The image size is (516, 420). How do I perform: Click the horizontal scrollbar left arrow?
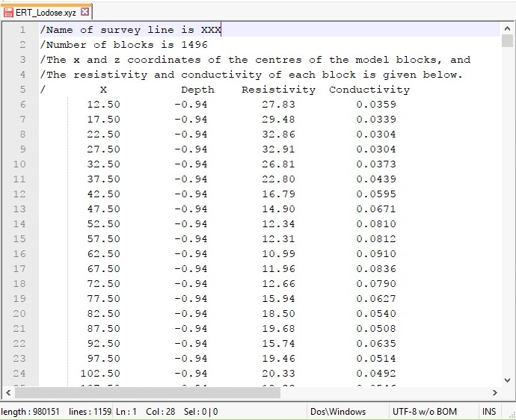click(7, 392)
